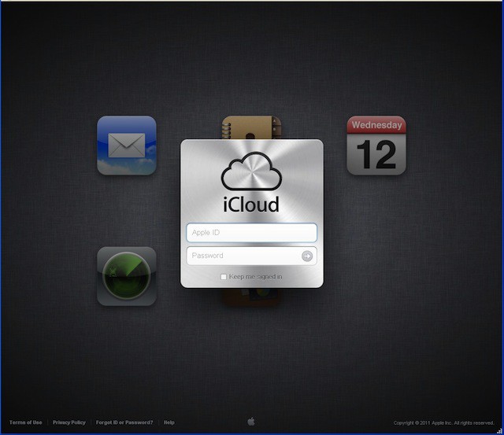Open the Wednesday 12 Calendar icon
Viewport: 504px width, 435px height.
[376, 146]
